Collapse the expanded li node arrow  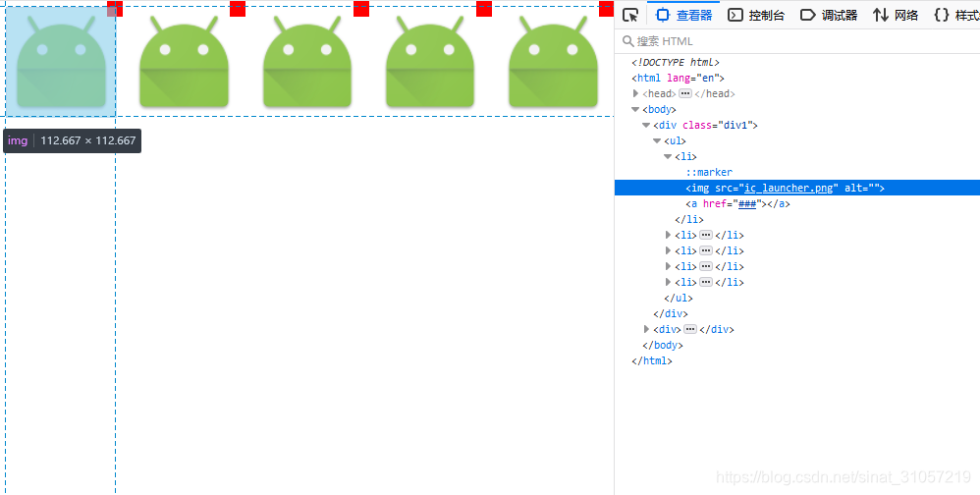(668, 156)
